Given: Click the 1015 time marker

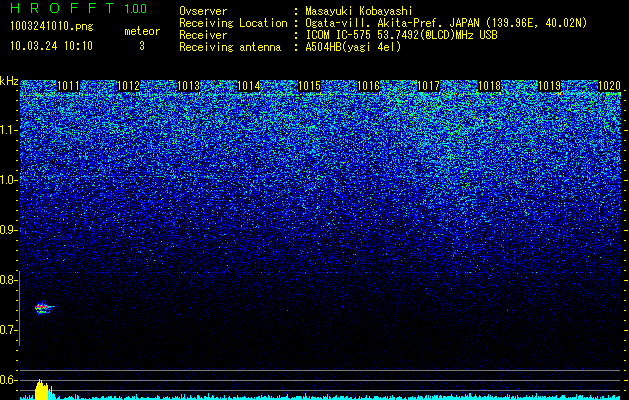Looking at the screenshot, I should 309,86.
